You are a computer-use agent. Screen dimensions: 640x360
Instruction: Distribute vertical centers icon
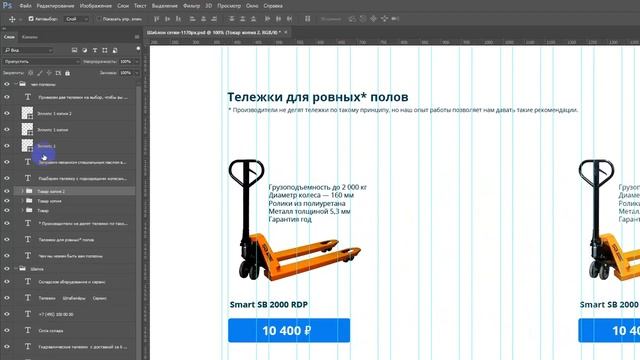tap(242, 19)
